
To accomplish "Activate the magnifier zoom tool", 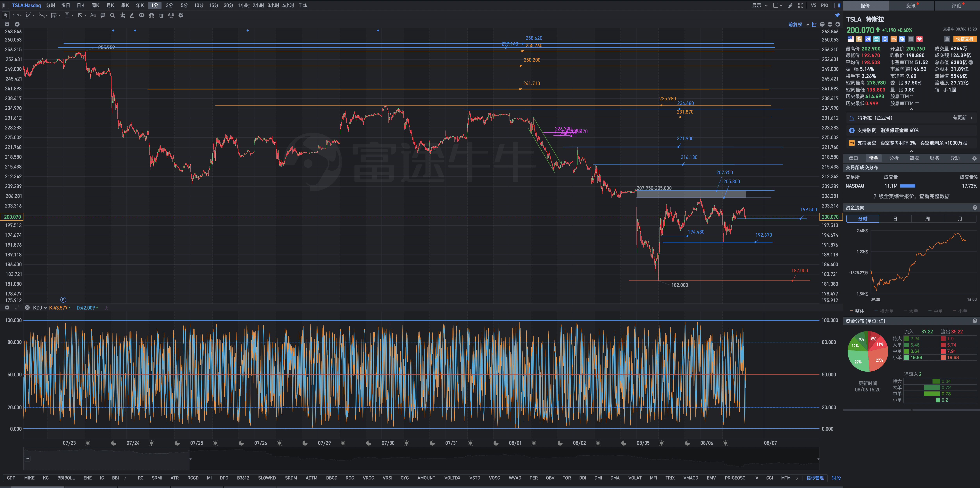I will [112, 15].
